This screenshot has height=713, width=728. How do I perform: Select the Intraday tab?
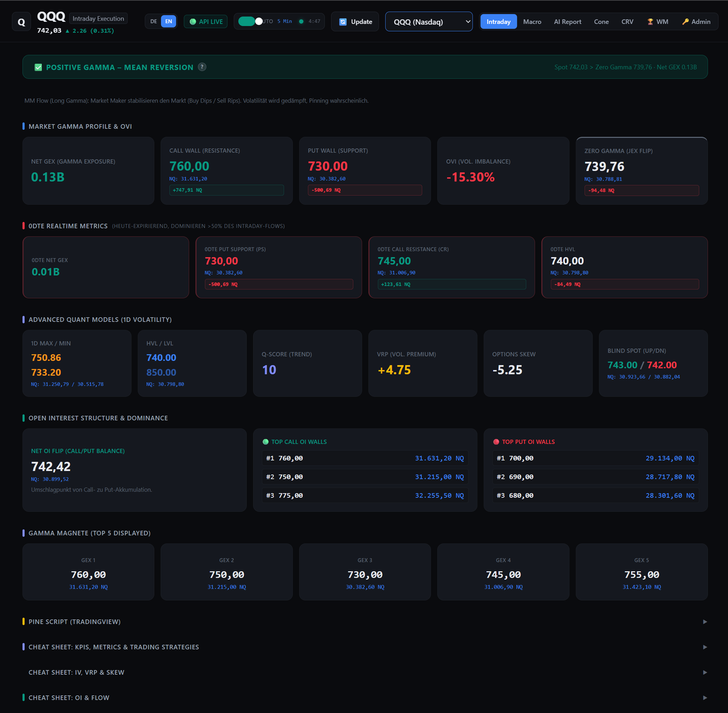pyautogui.click(x=499, y=22)
